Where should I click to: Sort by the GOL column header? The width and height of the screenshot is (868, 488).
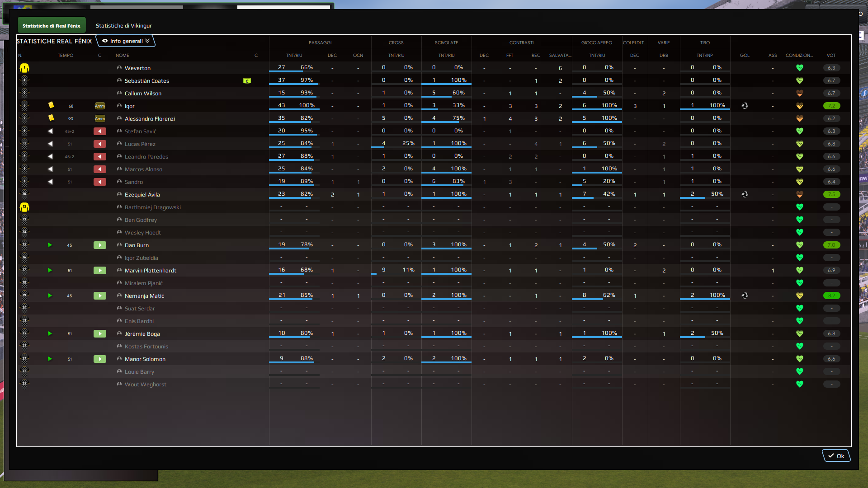click(x=745, y=56)
